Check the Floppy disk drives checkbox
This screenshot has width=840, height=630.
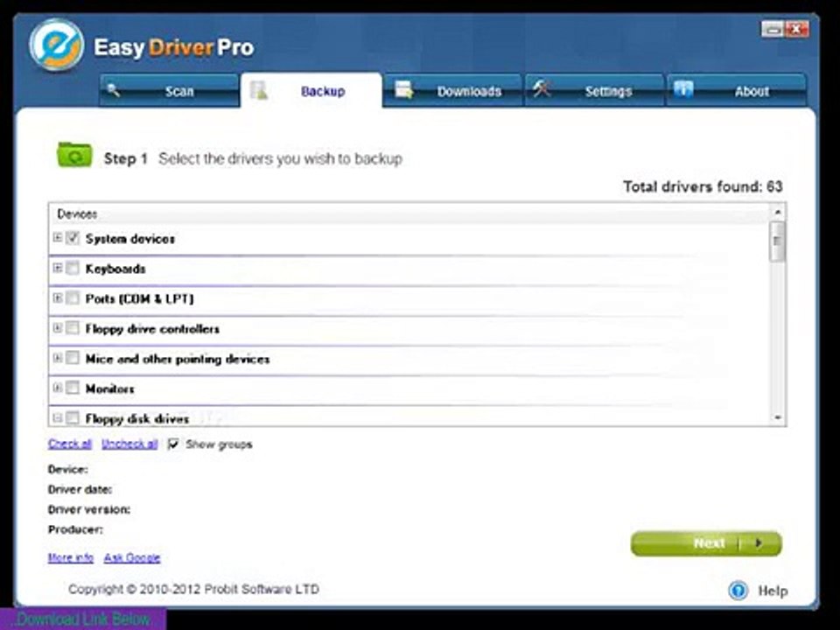73,418
